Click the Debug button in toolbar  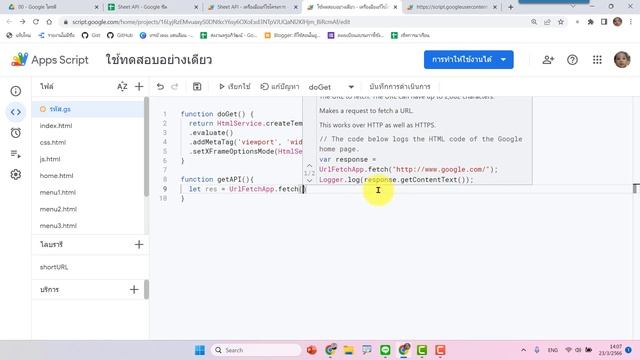tap(280, 87)
